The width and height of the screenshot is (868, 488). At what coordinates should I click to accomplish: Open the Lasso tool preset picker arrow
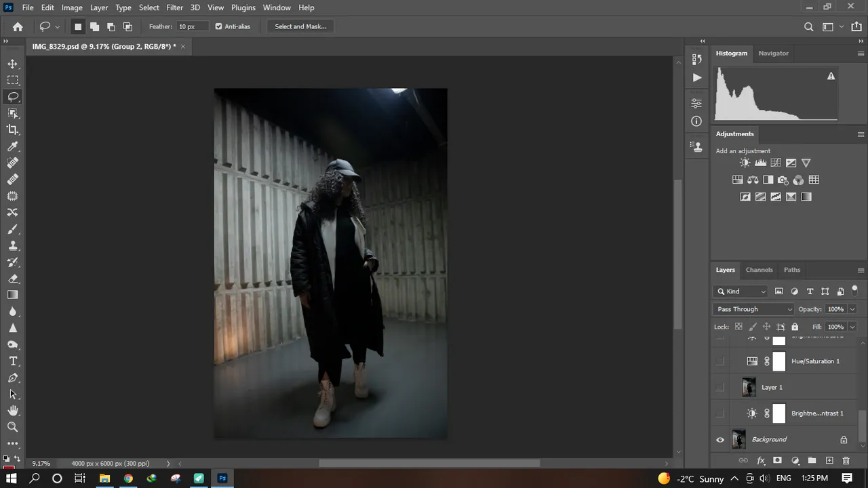point(58,26)
